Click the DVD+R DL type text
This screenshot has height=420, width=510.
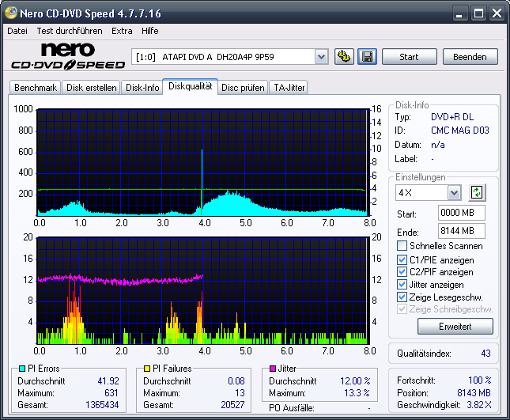pyautogui.click(x=452, y=117)
